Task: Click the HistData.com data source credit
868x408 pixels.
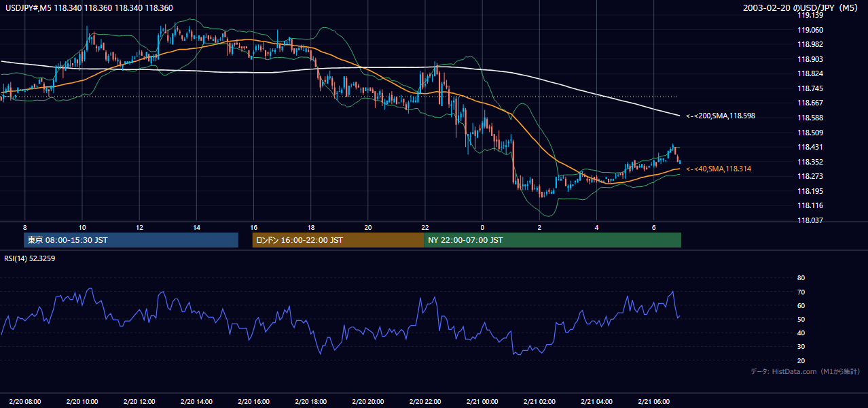Action: (806, 371)
